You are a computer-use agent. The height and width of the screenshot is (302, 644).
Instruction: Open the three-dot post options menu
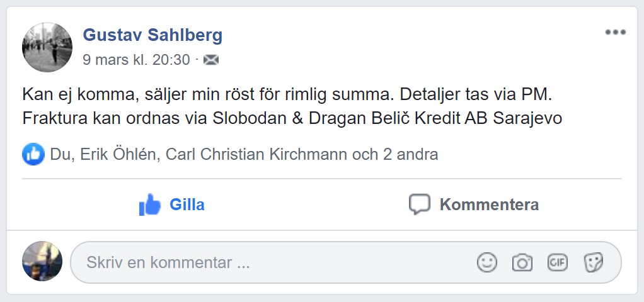click(x=615, y=33)
